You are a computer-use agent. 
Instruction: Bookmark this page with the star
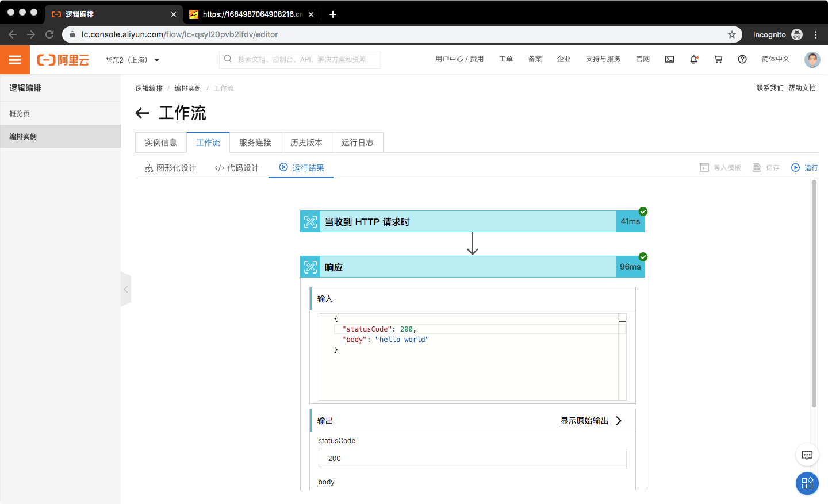click(732, 34)
